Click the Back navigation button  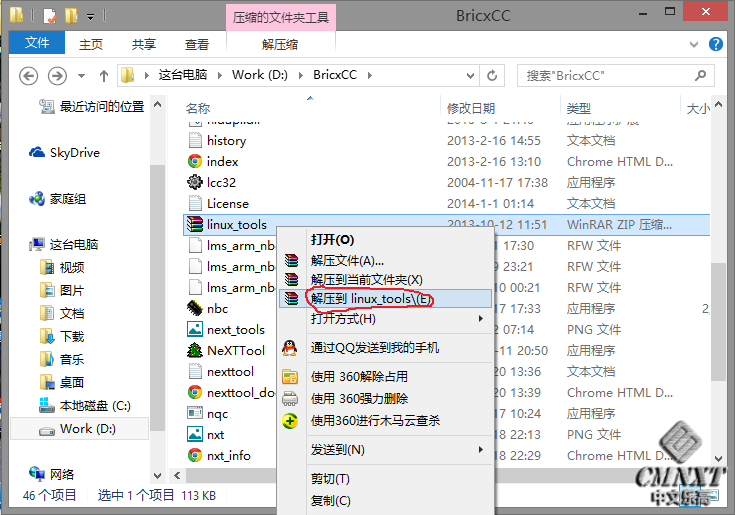[28, 75]
